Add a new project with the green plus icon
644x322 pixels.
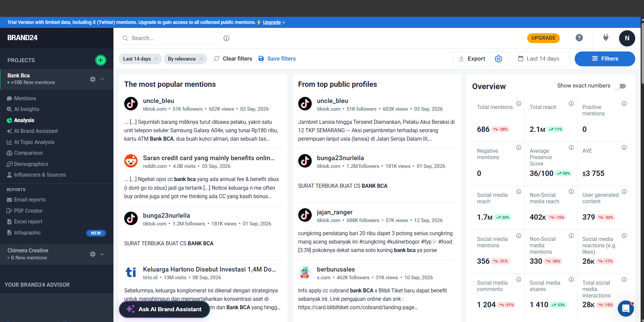tap(100, 60)
